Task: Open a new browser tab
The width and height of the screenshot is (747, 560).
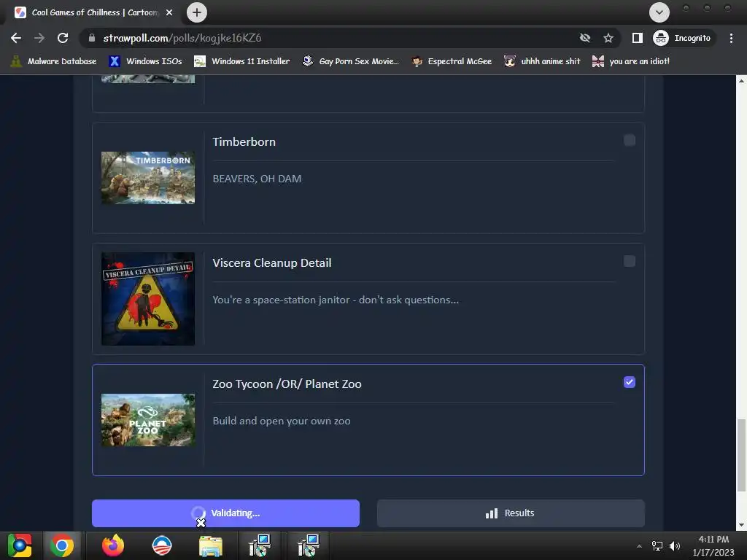Action: 197,12
